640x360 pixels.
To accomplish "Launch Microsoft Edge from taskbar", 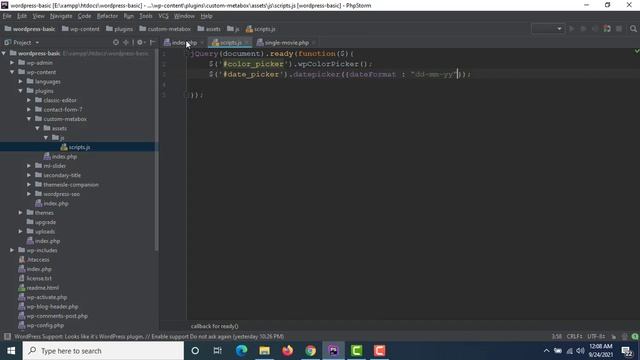I will (241, 351).
